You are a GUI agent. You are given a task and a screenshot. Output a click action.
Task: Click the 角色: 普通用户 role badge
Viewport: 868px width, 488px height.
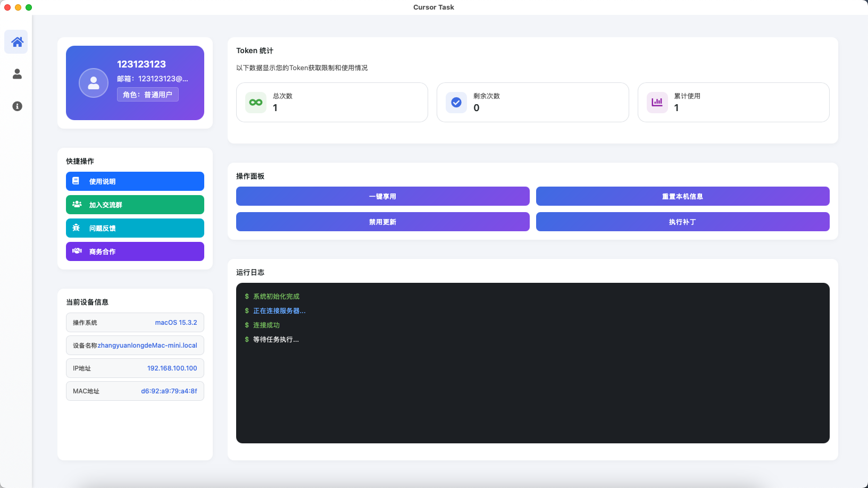pyautogui.click(x=148, y=95)
